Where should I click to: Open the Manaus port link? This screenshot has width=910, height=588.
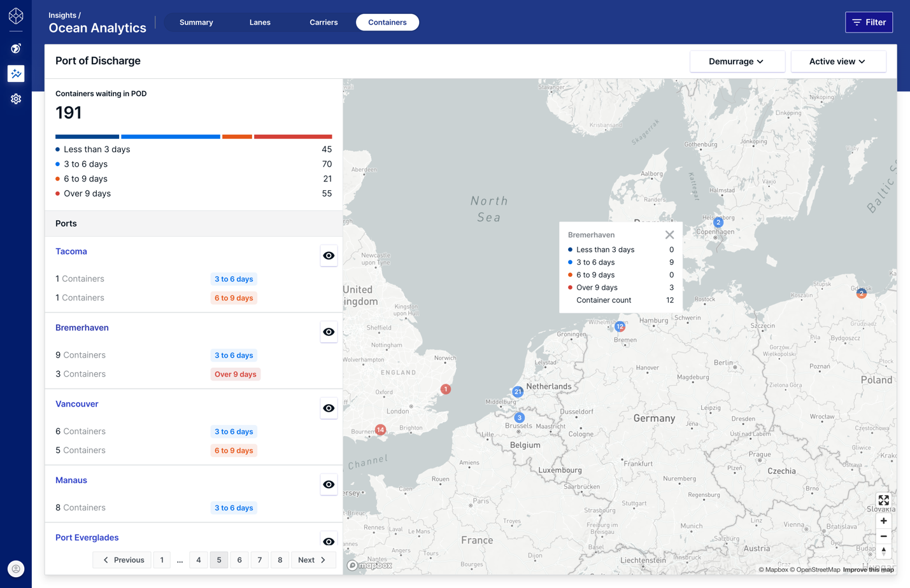71,480
